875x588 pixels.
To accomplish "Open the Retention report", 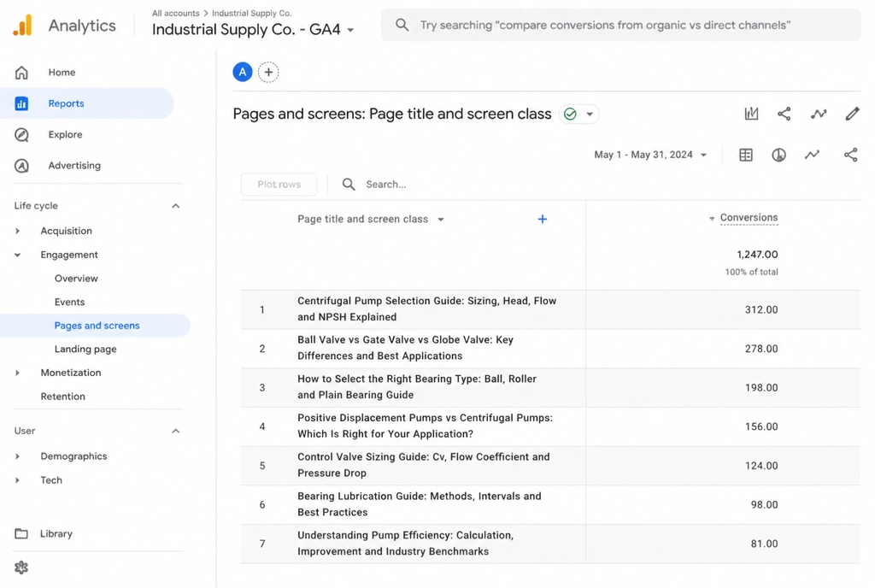I will 62,397.
